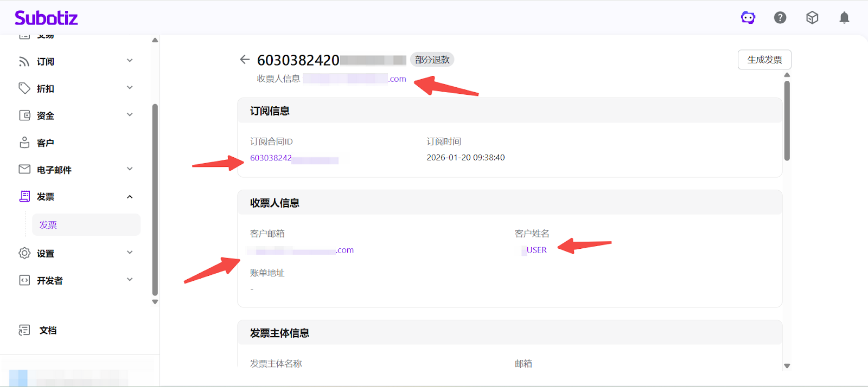Click the 文档 document icon
Viewport: 868px width, 387px height.
(x=24, y=330)
